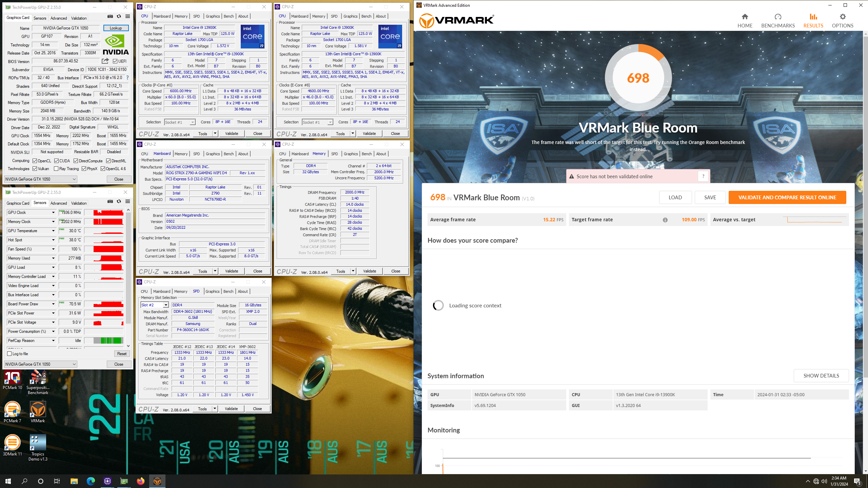Open Tools dropdown arrow in CPU-Z SPD window

pos(215,409)
